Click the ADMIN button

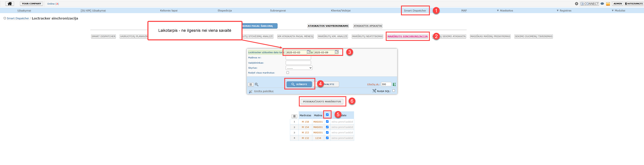tap(618, 4)
